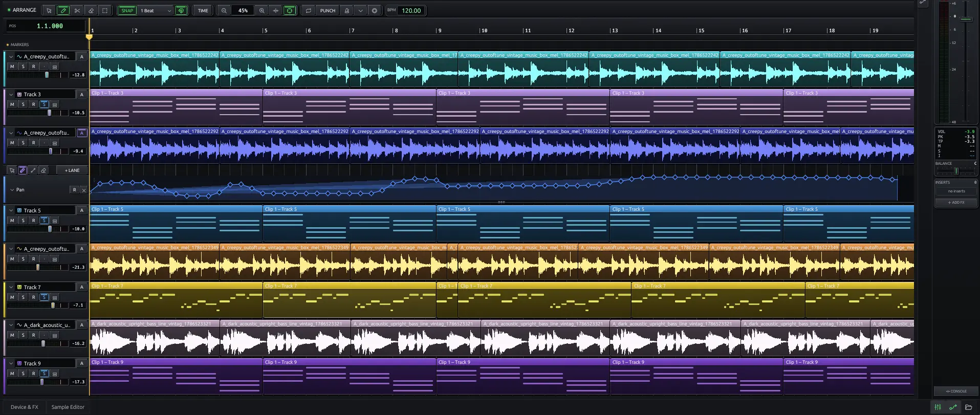Image resolution: width=980 pixels, height=415 pixels.
Task: Toggle the blue S button on Track 3
Action: pos(45,104)
